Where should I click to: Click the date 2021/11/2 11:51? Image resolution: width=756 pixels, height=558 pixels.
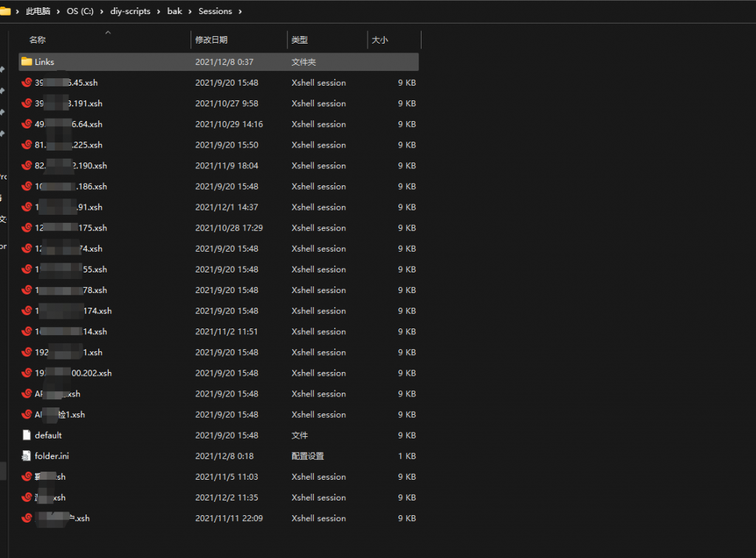(227, 331)
